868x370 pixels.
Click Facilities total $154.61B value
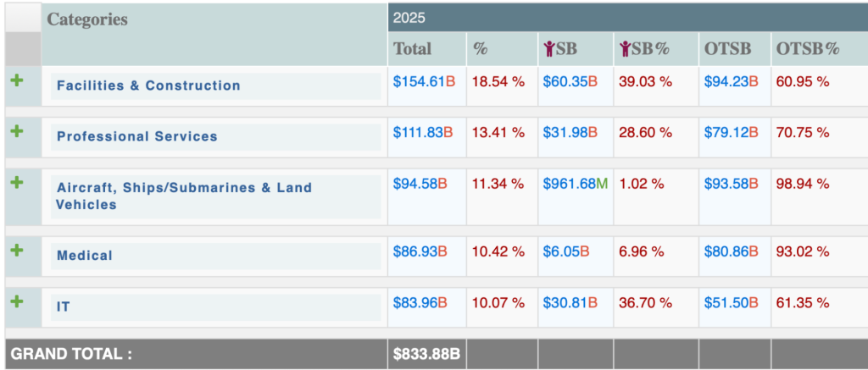click(423, 82)
